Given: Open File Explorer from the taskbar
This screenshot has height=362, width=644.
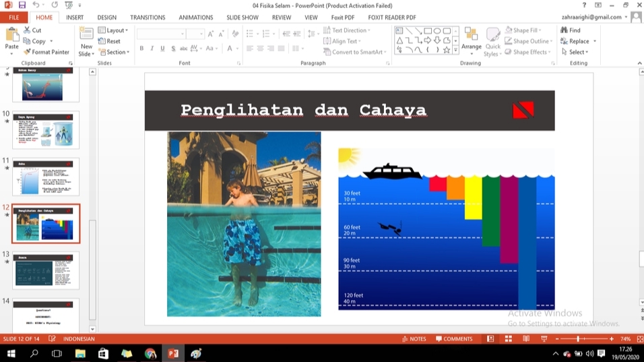Looking at the screenshot, I should pyautogui.click(x=80, y=353).
